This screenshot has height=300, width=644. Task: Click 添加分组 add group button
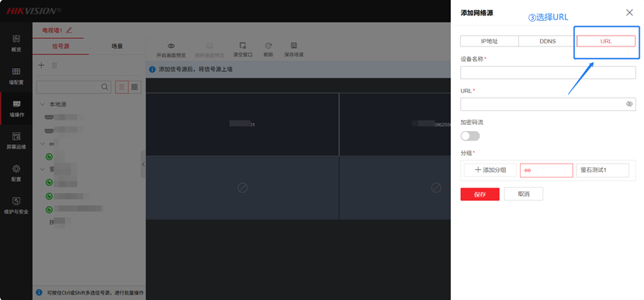point(490,171)
